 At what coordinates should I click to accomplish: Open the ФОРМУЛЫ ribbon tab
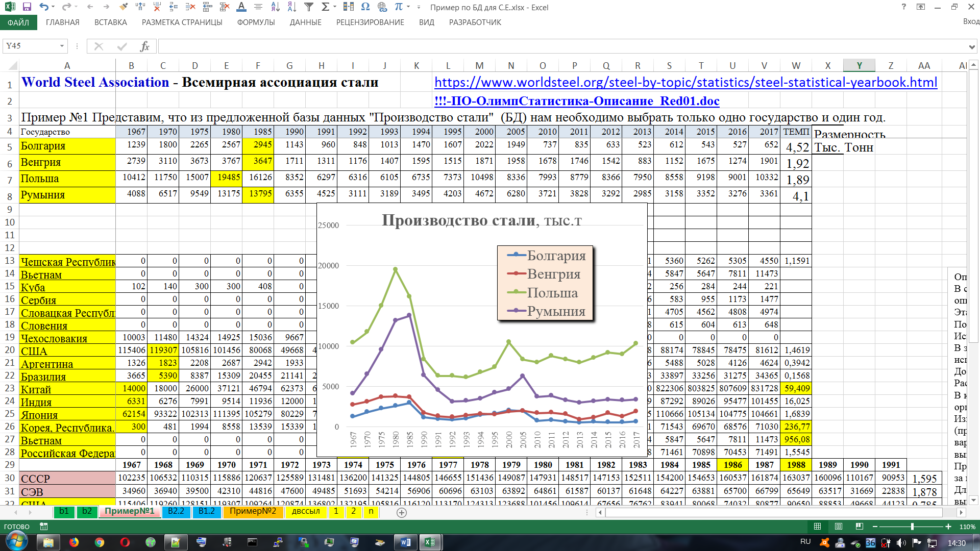click(256, 22)
